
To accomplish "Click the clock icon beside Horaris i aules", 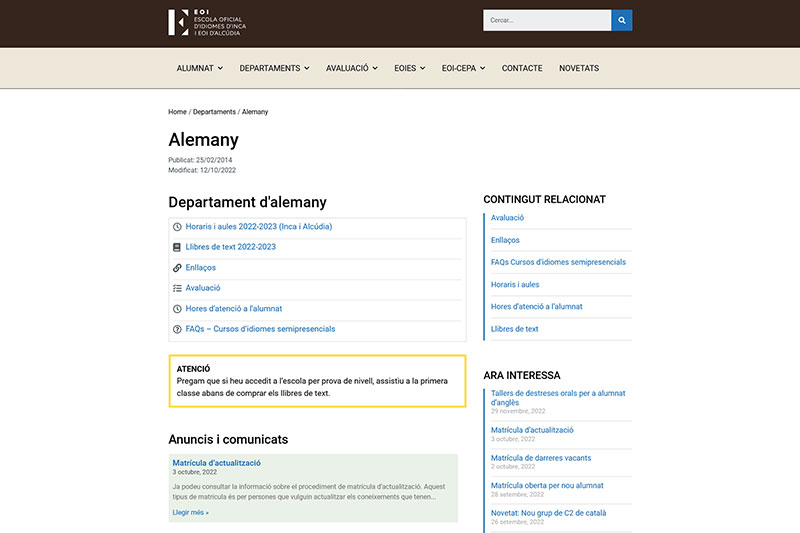I will [x=177, y=227].
